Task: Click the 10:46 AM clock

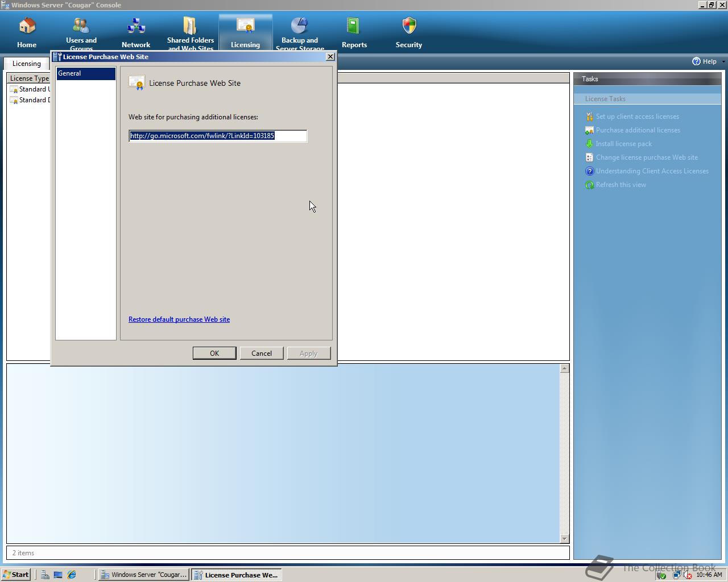Action: [709, 575]
